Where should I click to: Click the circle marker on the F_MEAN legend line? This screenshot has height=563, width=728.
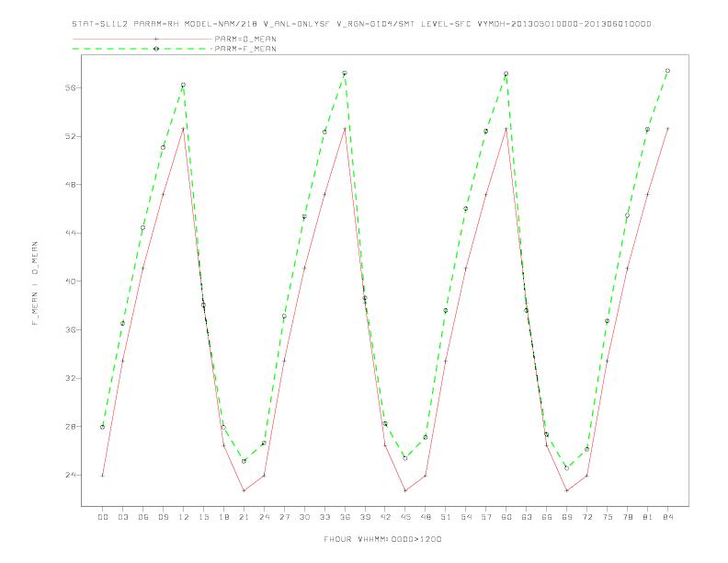[x=156, y=49]
